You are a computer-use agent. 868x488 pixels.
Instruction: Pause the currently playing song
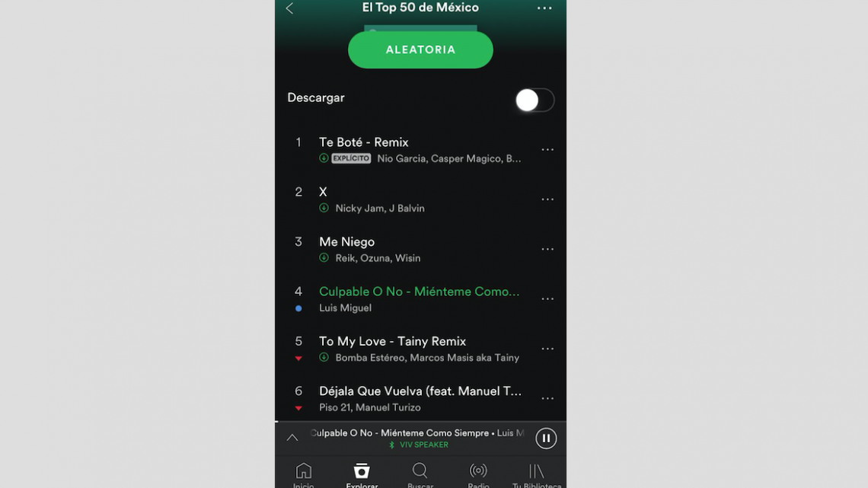click(x=546, y=439)
